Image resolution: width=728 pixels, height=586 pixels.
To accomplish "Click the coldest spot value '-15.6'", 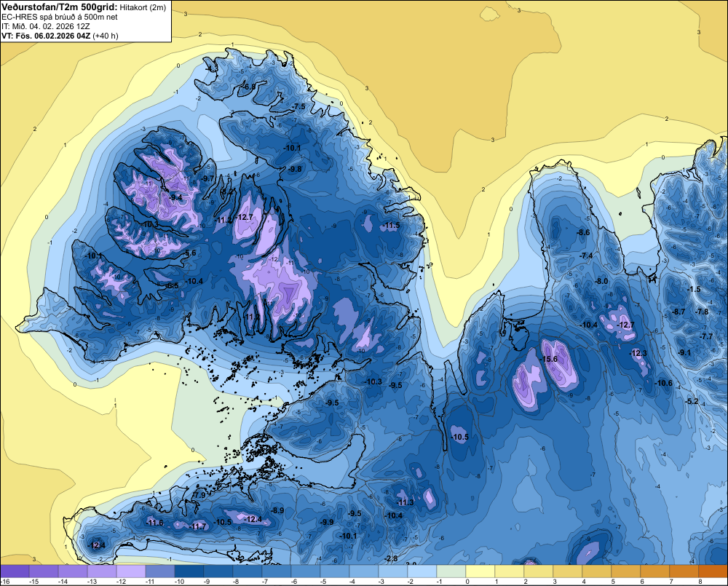I will point(549,359).
